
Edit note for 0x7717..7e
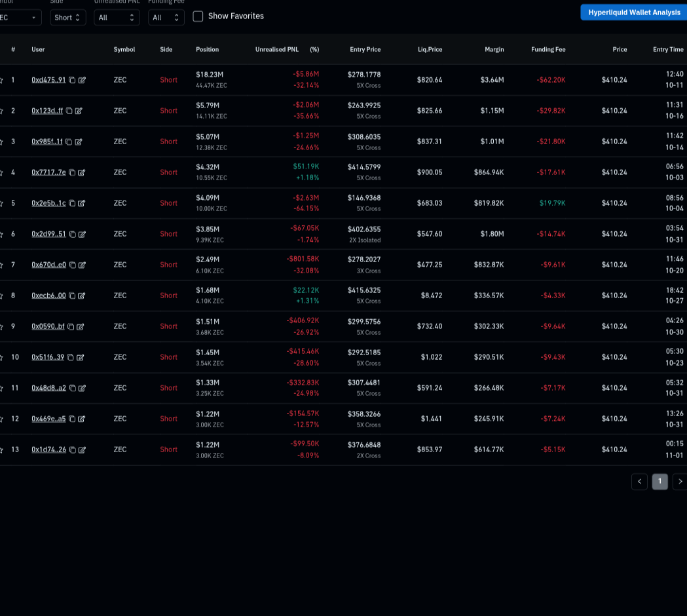[82, 172]
